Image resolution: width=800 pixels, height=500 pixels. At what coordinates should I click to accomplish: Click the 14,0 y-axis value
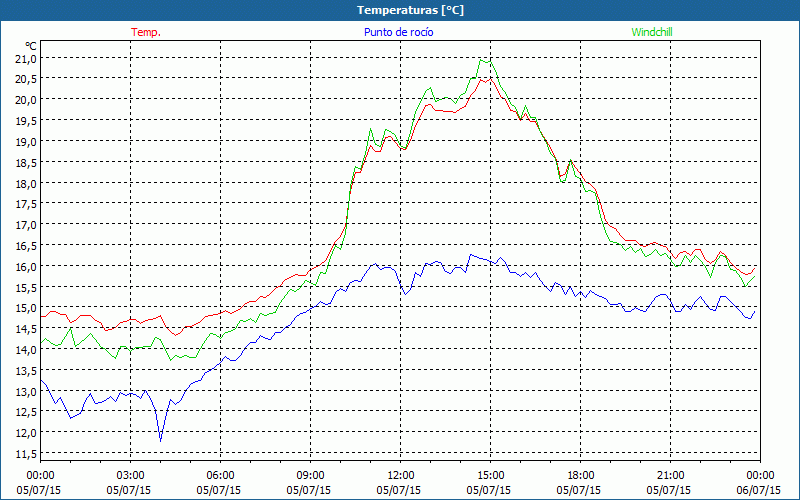(x=27, y=350)
